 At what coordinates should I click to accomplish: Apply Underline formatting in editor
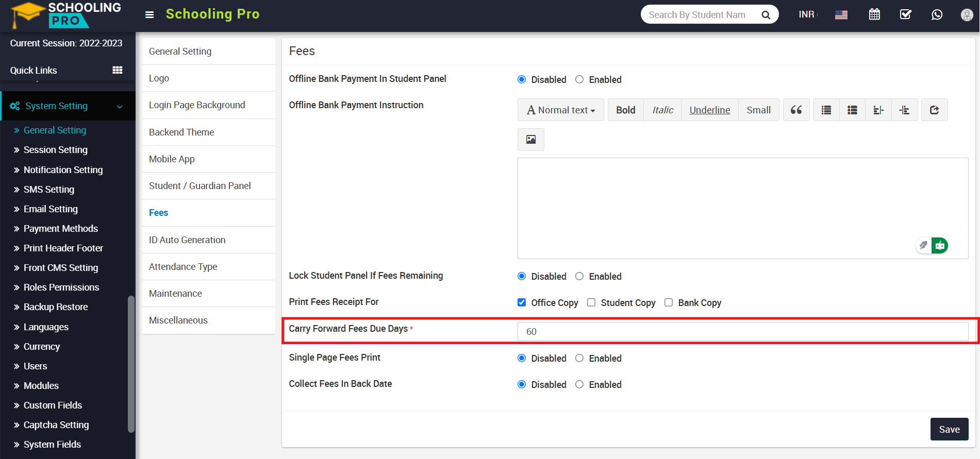[x=710, y=110]
